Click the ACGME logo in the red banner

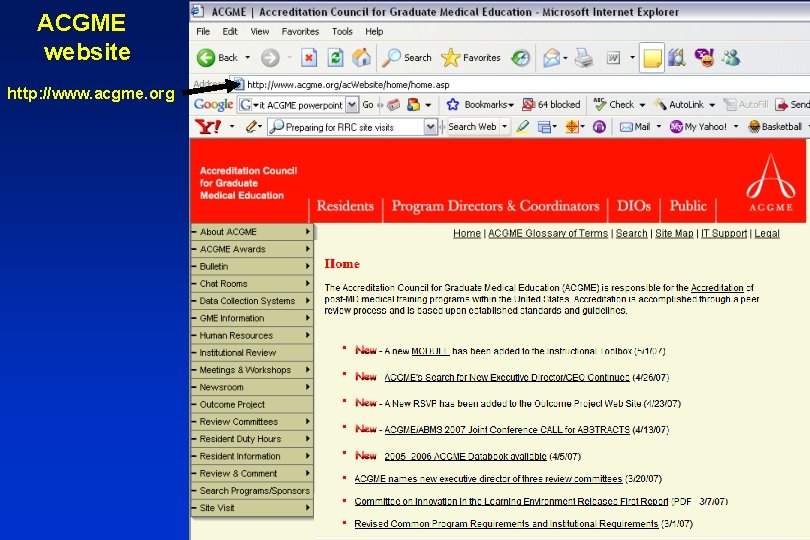(x=770, y=182)
